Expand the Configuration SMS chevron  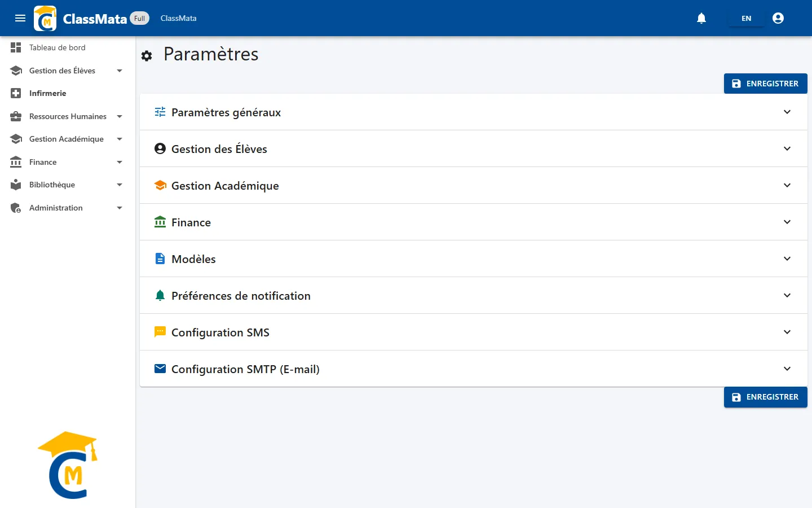(x=787, y=332)
